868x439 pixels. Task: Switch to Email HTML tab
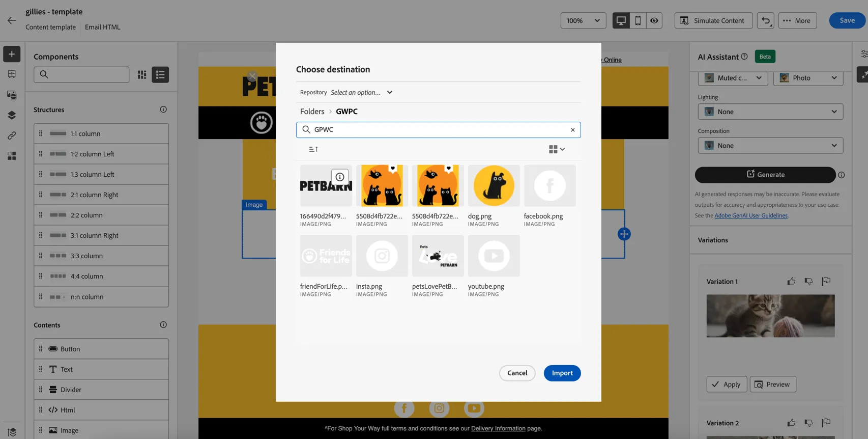point(103,27)
